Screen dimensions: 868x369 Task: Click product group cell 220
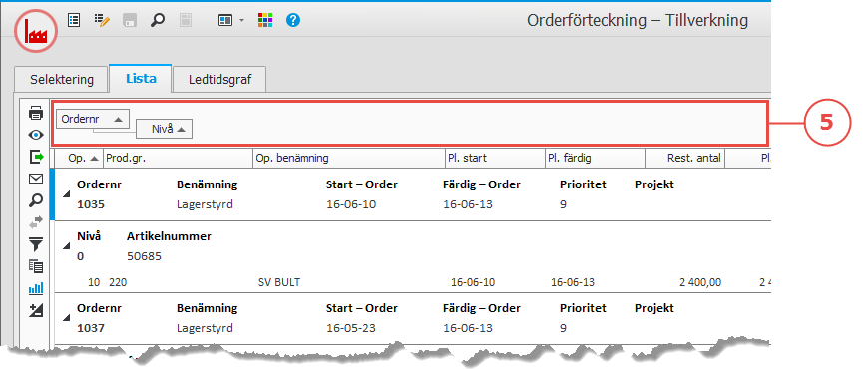(x=118, y=282)
